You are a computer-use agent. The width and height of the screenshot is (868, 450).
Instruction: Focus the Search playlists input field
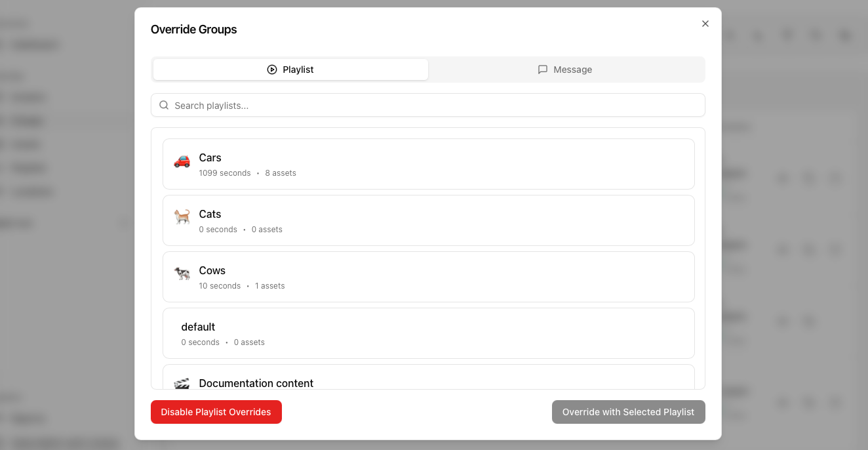click(433, 105)
